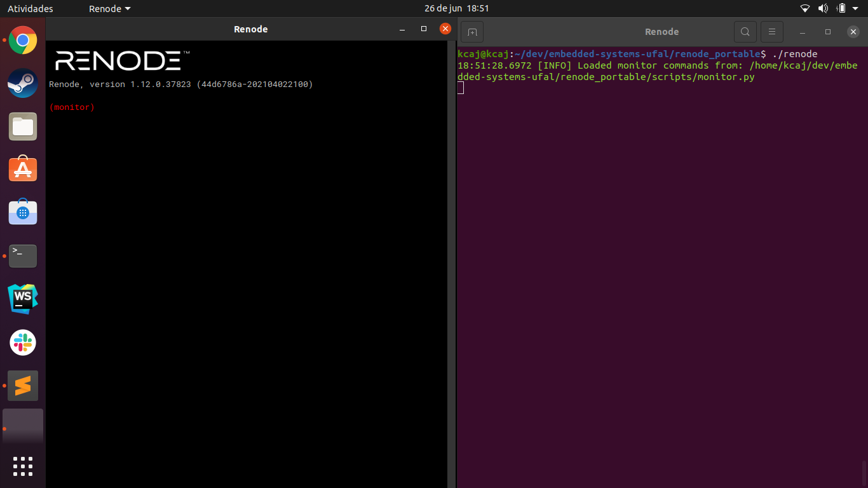Image resolution: width=868 pixels, height=488 pixels.
Task: Minimize the terminal window
Action: coord(803,32)
